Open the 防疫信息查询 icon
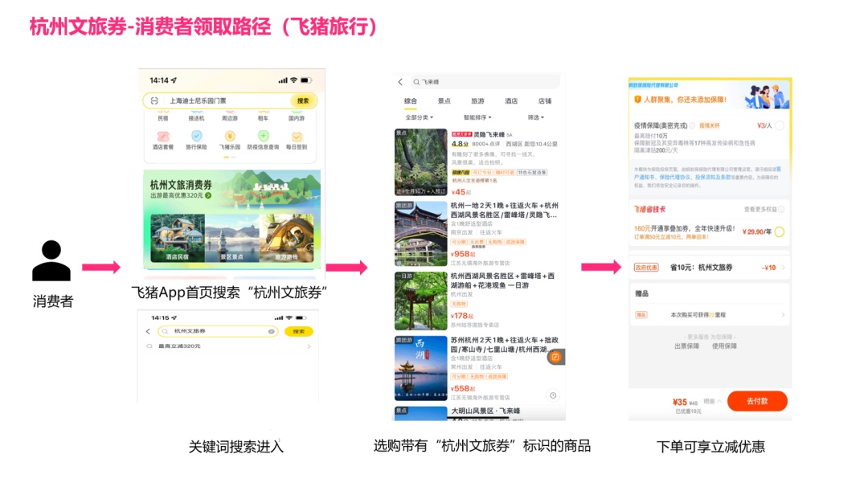This screenshot has height=483, width=868. click(263, 136)
